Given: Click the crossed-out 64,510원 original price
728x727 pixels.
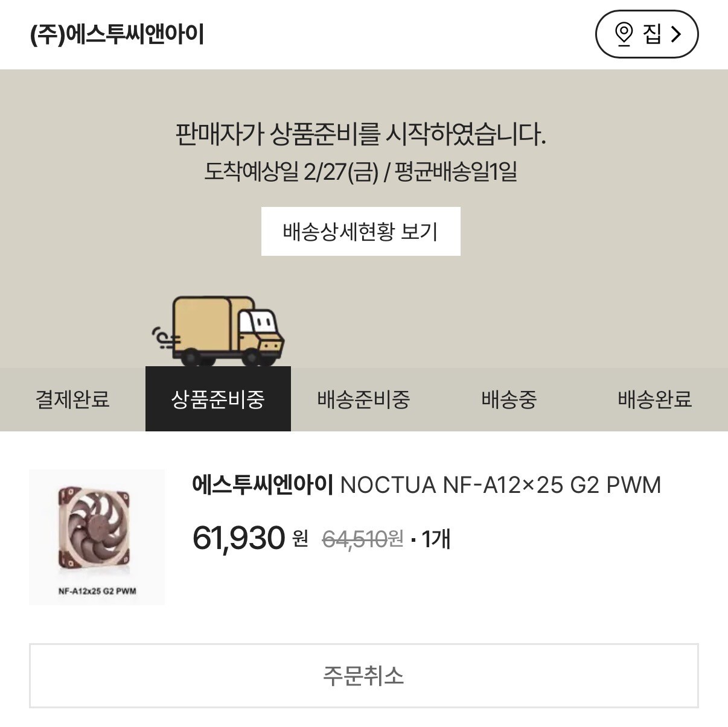Looking at the screenshot, I should [363, 539].
